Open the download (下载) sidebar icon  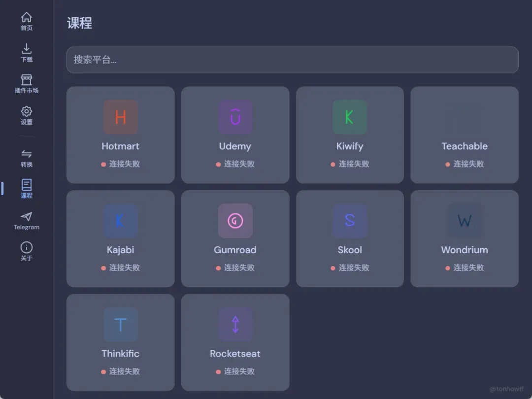point(27,48)
